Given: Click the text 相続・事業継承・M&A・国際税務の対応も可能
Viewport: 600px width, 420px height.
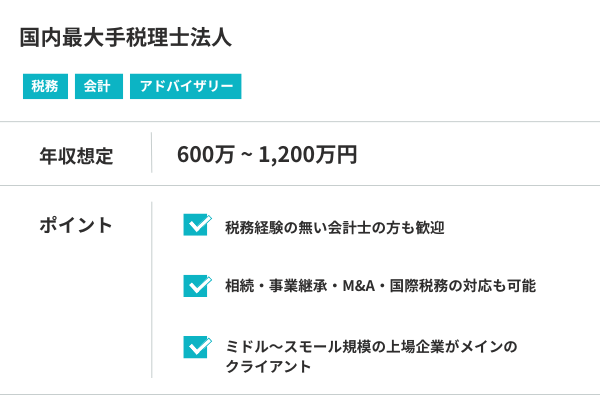Looking at the screenshot, I should click(x=380, y=286).
